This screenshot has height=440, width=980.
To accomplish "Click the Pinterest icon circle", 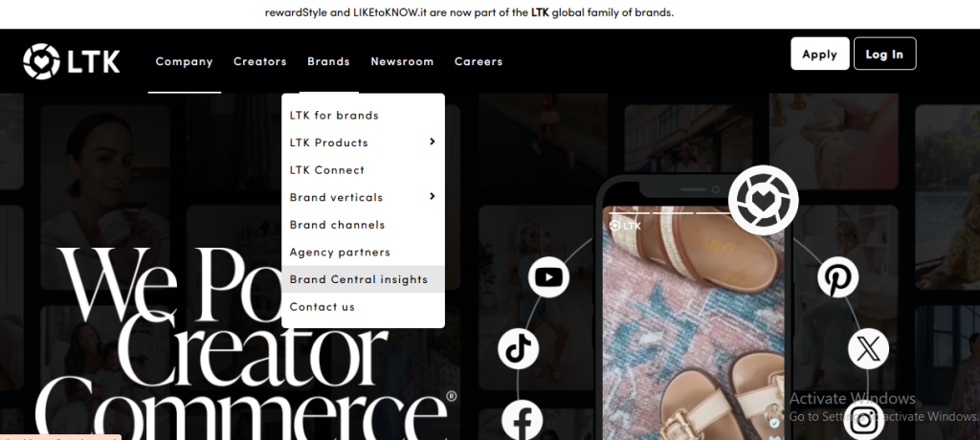I will pos(837,278).
